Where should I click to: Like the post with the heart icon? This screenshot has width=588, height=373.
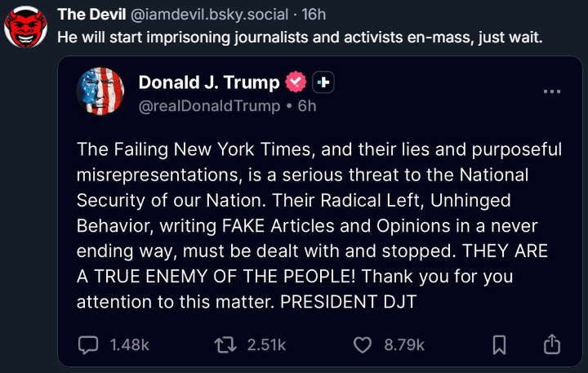pyautogui.click(x=363, y=345)
